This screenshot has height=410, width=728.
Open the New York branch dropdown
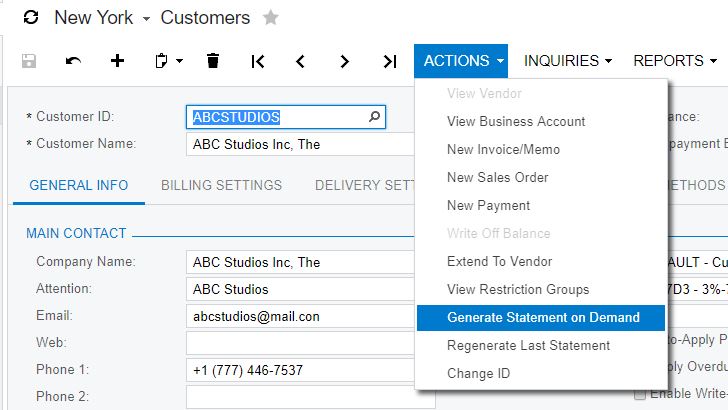click(x=146, y=19)
